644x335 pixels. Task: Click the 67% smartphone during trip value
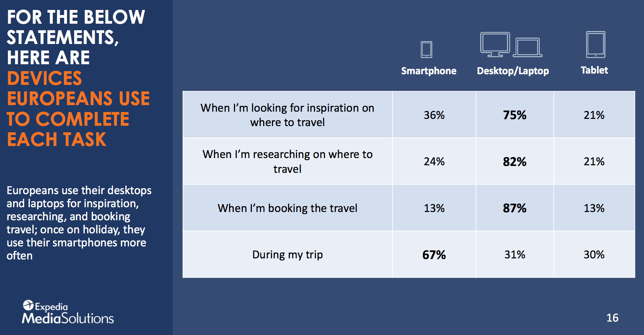click(x=434, y=255)
